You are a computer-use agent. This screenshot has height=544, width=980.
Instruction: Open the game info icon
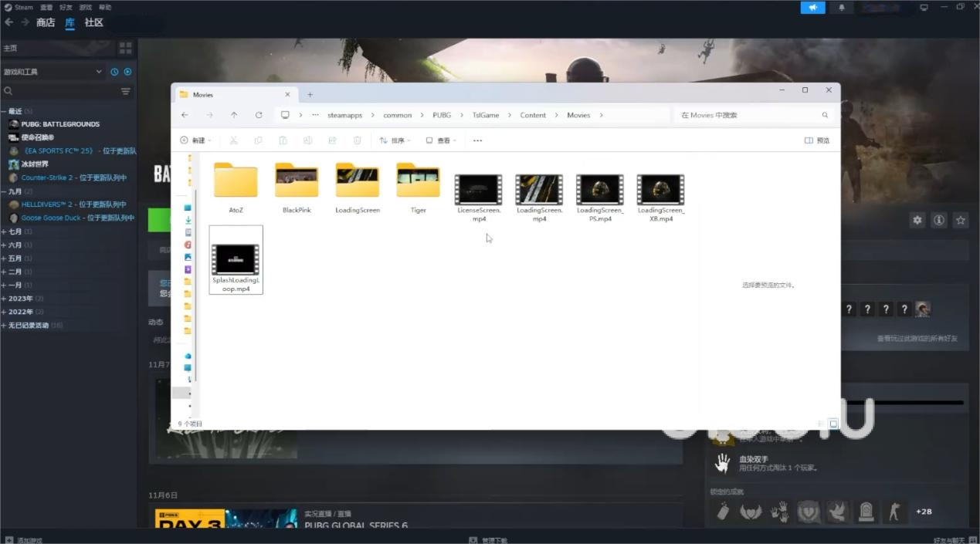938,220
